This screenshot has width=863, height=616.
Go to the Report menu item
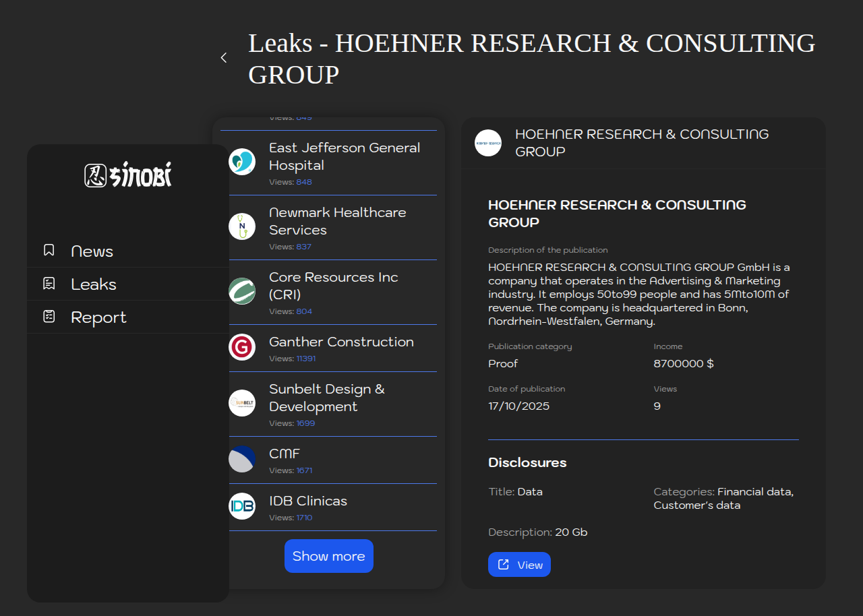[x=98, y=317]
